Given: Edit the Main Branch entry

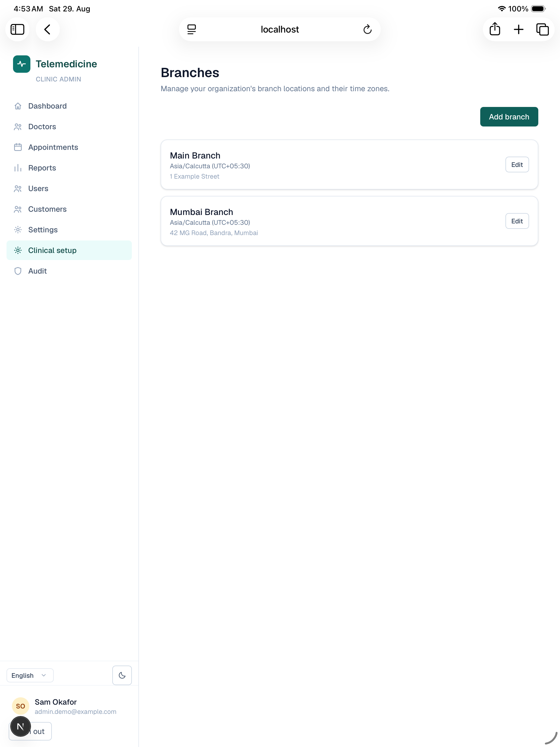Looking at the screenshot, I should coord(517,164).
